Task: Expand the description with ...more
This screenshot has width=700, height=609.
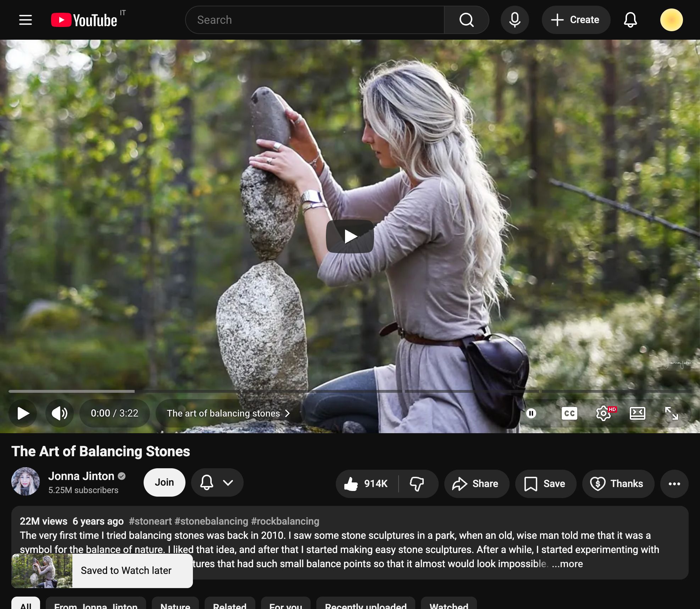Action: pos(567,564)
